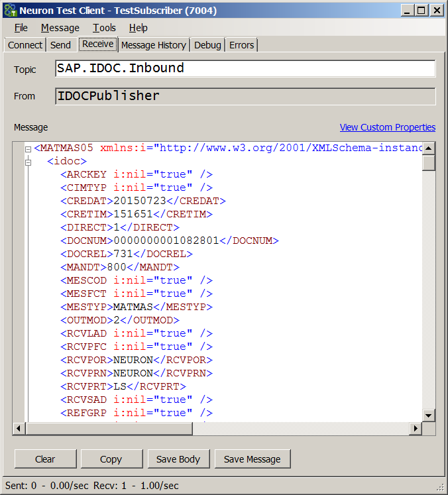This screenshot has height=495, width=448.
Task: Collapse the idoc XML node
Action: click(x=28, y=162)
